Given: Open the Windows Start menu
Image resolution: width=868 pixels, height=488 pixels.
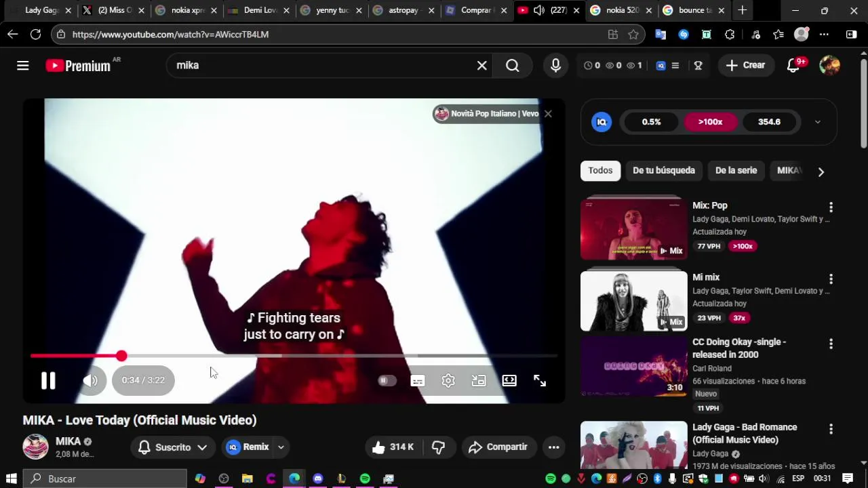Looking at the screenshot, I should [11, 479].
